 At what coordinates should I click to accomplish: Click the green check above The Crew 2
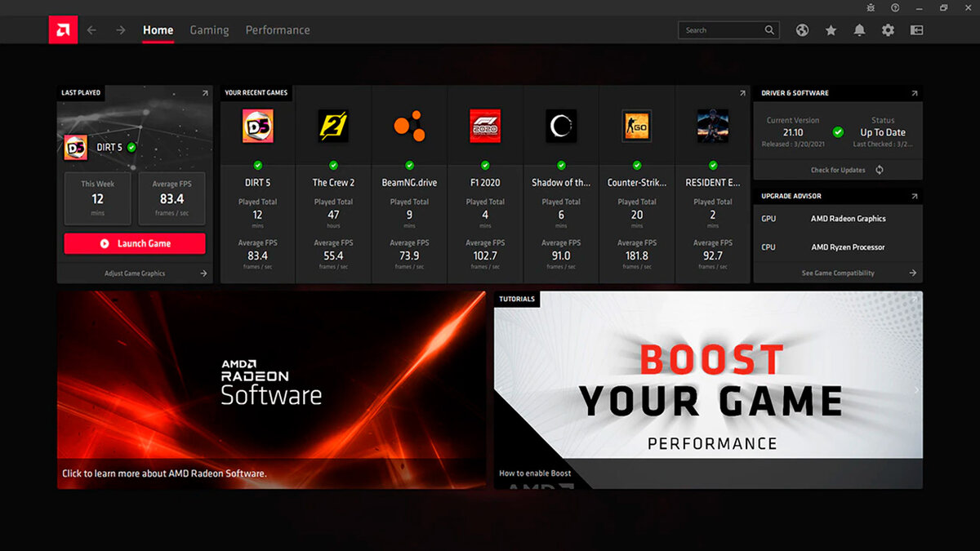coord(333,165)
